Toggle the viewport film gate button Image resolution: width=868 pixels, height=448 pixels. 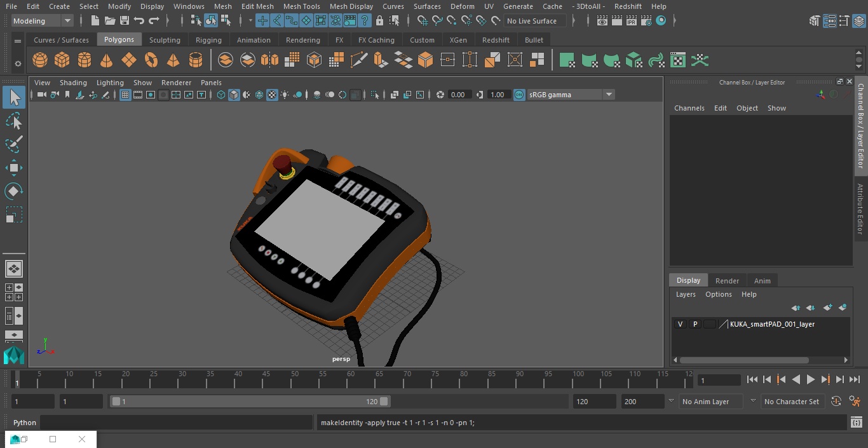(138, 95)
